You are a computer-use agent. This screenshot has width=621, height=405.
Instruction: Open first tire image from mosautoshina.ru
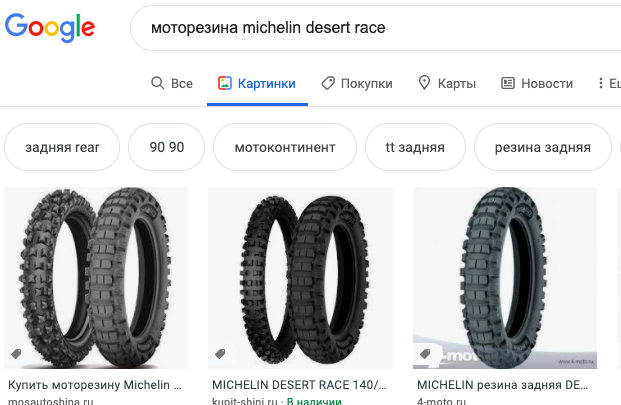tap(97, 278)
